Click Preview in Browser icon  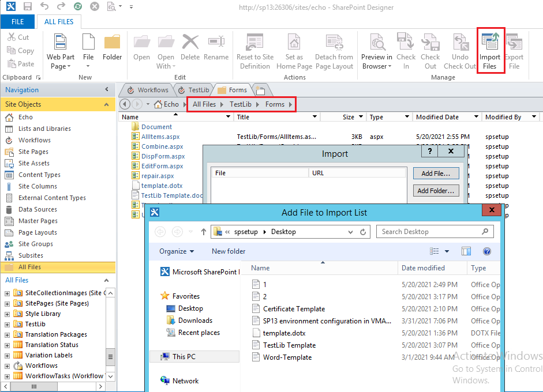point(377,42)
